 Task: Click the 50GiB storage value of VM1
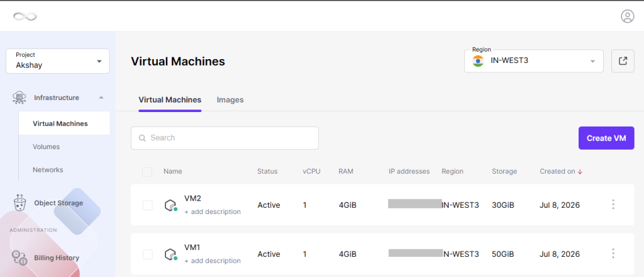click(502, 254)
